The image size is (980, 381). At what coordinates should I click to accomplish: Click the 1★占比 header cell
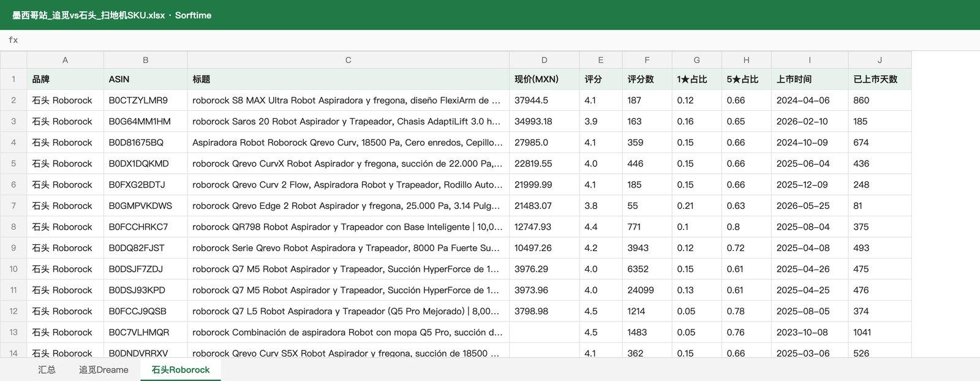coord(696,79)
